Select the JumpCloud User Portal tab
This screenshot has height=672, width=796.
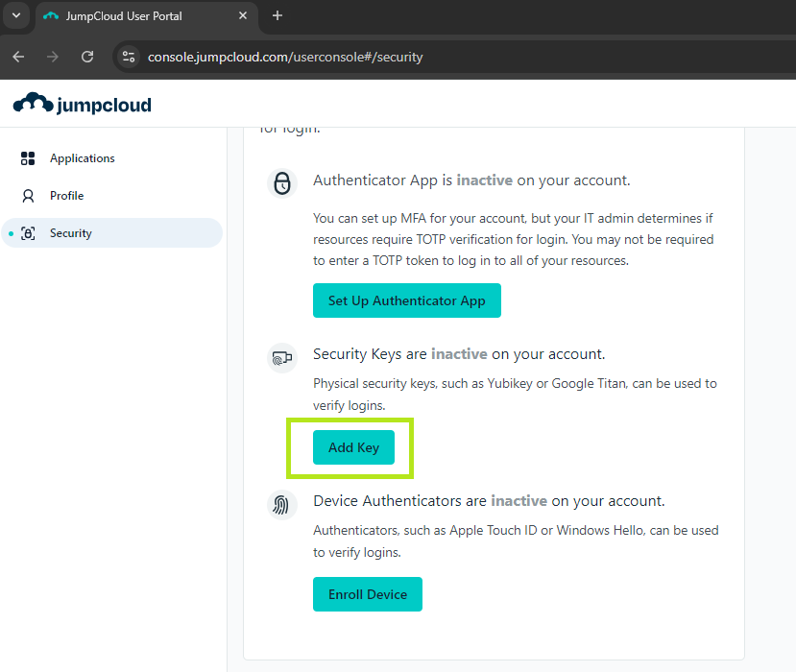pyautogui.click(x=146, y=16)
